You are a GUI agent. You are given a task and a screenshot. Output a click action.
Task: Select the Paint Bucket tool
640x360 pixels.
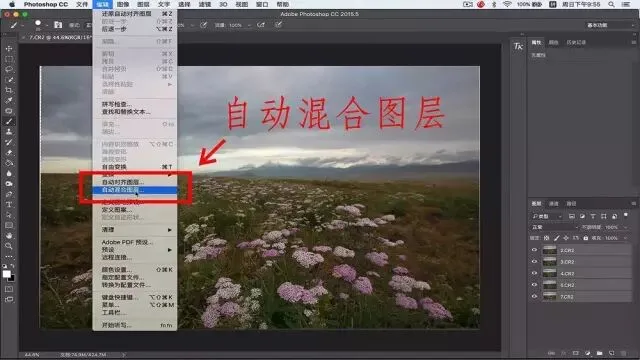[9, 163]
